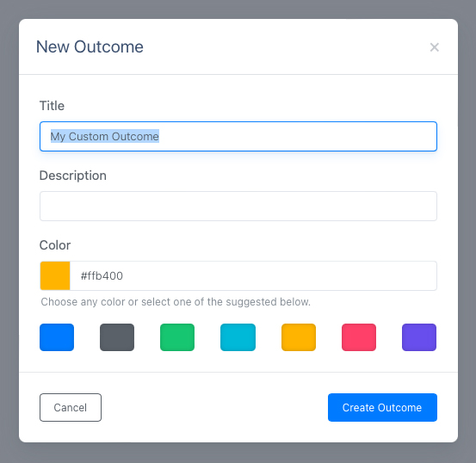This screenshot has width=476, height=463.
Task: Select the orange swatch in suggestions row
Action: point(299,337)
